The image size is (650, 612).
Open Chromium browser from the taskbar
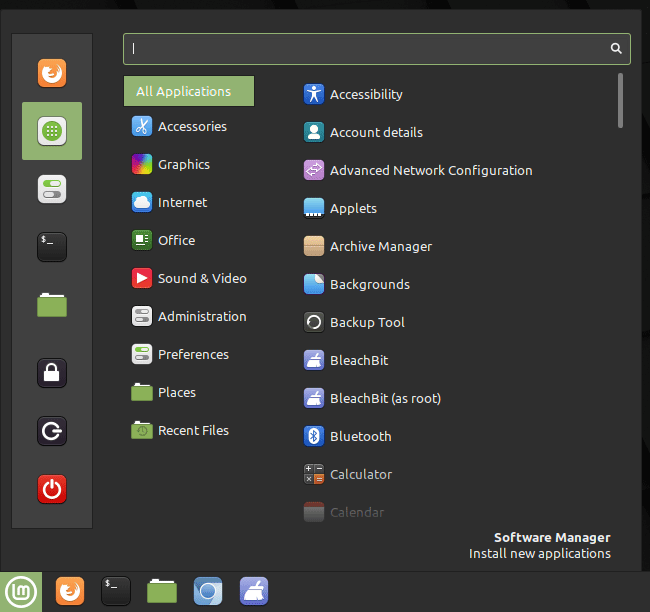point(208,591)
